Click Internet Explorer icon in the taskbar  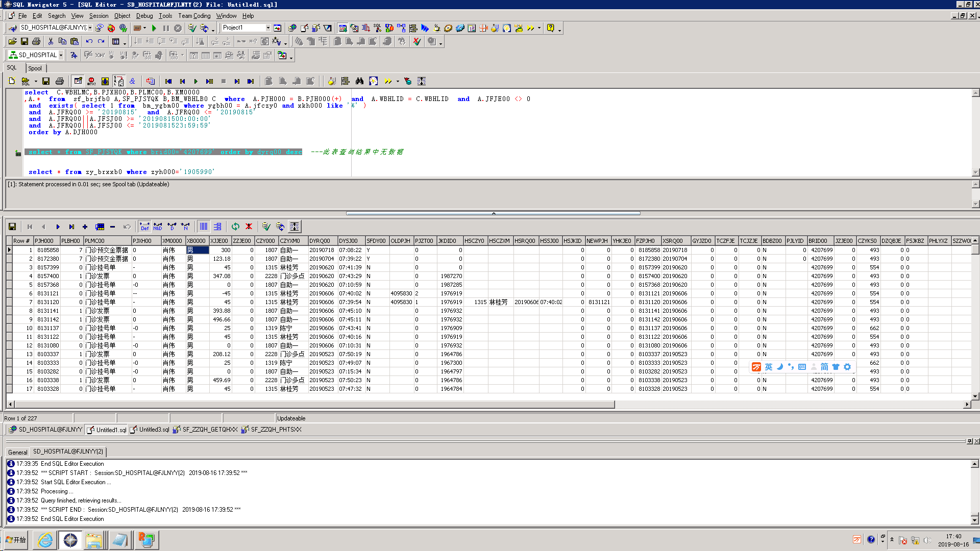[x=45, y=540]
